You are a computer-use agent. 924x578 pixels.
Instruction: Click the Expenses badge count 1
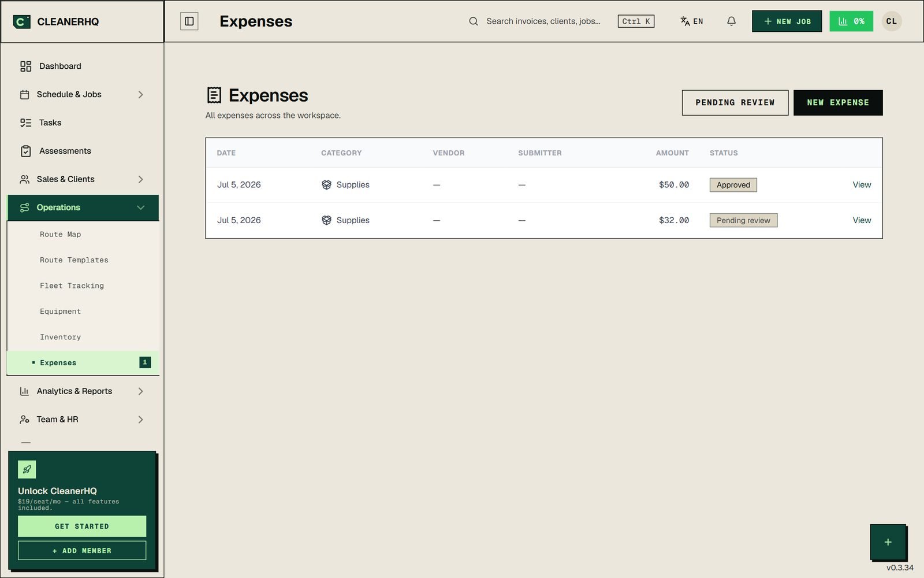(145, 362)
